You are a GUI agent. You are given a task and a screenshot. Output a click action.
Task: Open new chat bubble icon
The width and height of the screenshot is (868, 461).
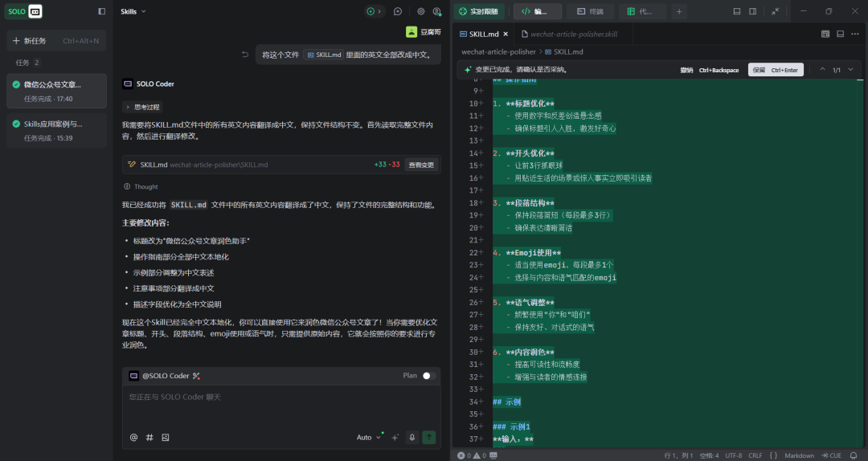tap(398, 11)
